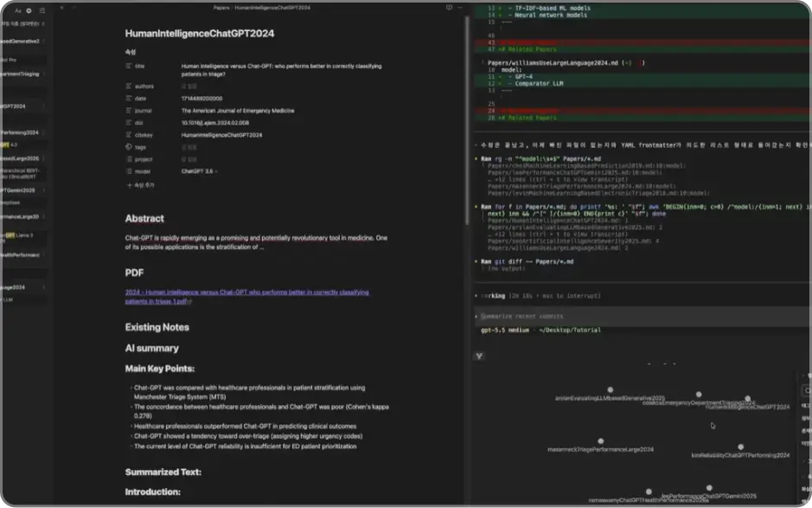
Task: Click the doi property type icon
Action: click(x=129, y=123)
